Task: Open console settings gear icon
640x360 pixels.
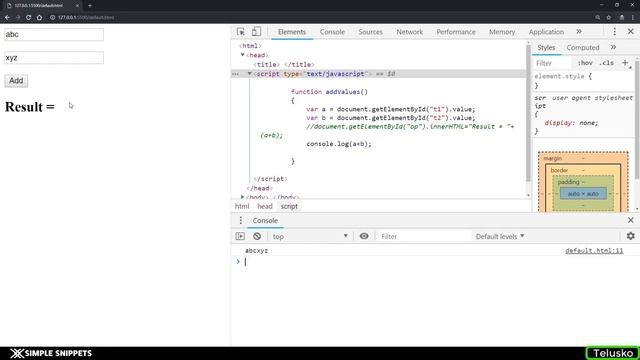Action: pos(630,236)
